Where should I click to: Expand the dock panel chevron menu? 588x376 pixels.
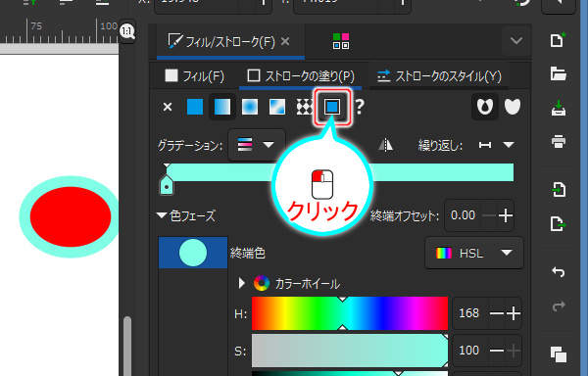coord(516,40)
